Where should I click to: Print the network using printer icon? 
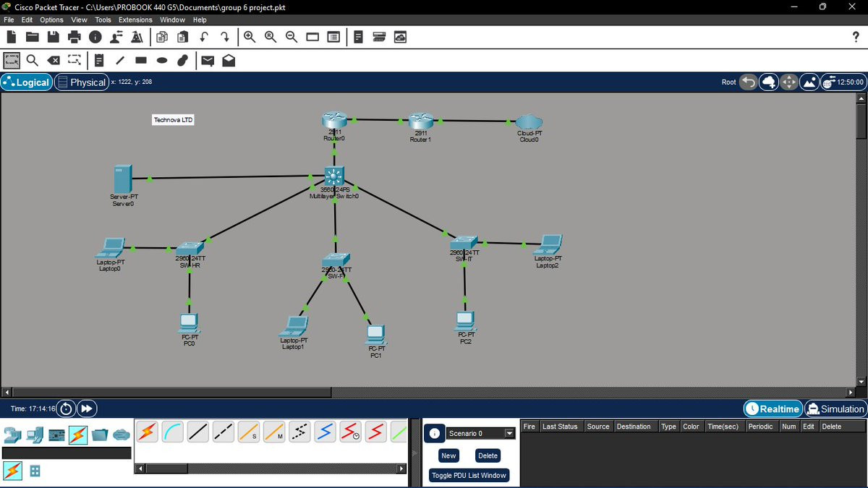[74, 37]
